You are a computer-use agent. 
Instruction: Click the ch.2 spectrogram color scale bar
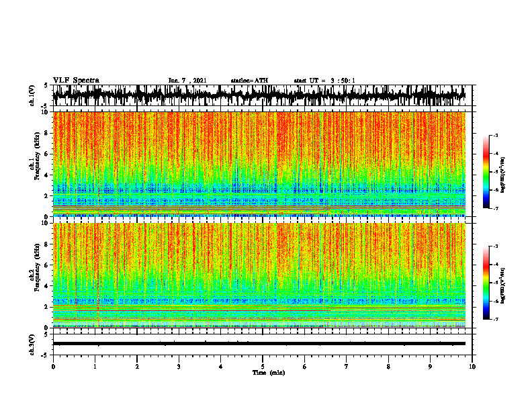point(486,283)
